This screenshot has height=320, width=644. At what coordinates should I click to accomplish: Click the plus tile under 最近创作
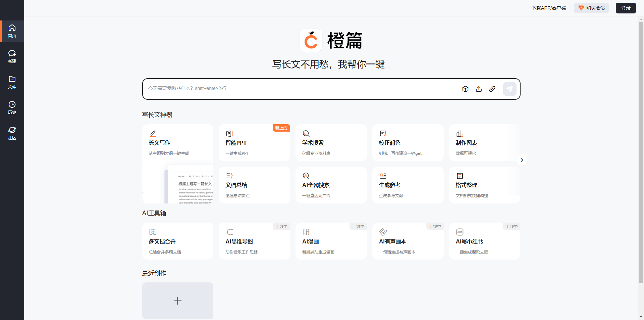(x=178, y=301)
